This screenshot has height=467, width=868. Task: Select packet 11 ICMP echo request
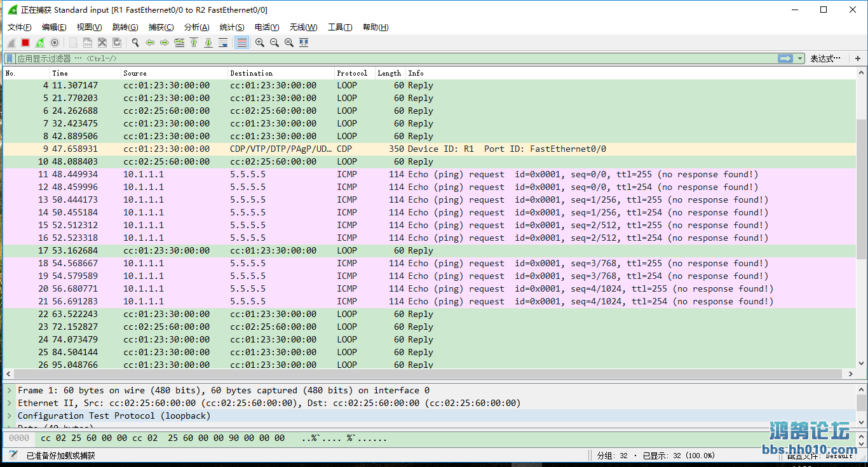(430, 174)
